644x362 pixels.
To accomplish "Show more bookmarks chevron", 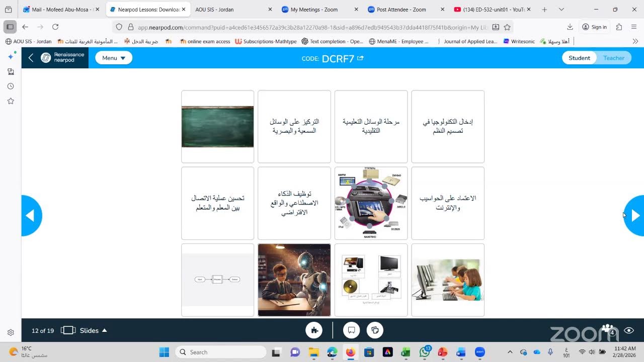I will [635, 41].
